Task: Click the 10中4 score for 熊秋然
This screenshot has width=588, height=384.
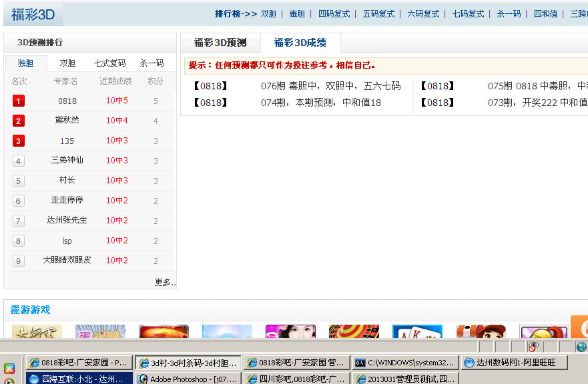Action: (117, 120)
